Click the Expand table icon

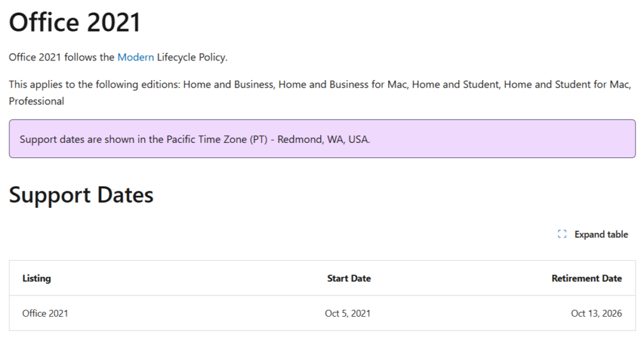pyautogui.click(x=562, y=234)
